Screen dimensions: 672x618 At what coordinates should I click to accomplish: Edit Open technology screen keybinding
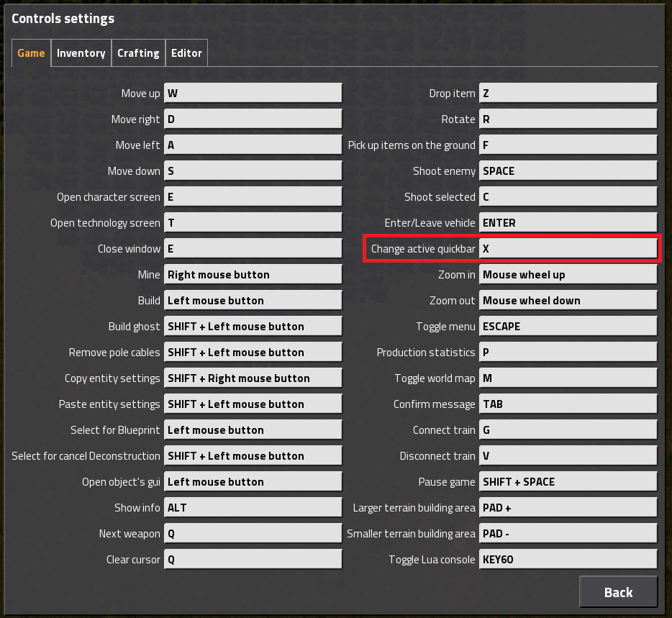tap(253, 222)
